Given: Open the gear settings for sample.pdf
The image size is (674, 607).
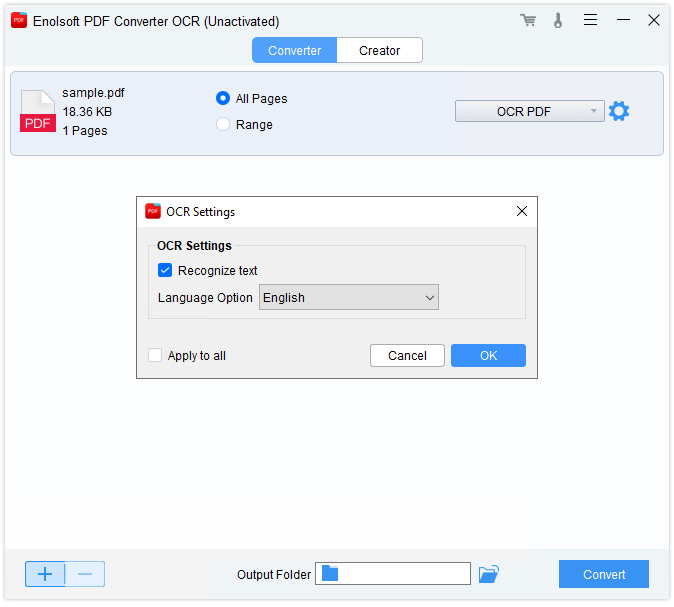Looking at the screenshot, I should [x=619, y=111].
